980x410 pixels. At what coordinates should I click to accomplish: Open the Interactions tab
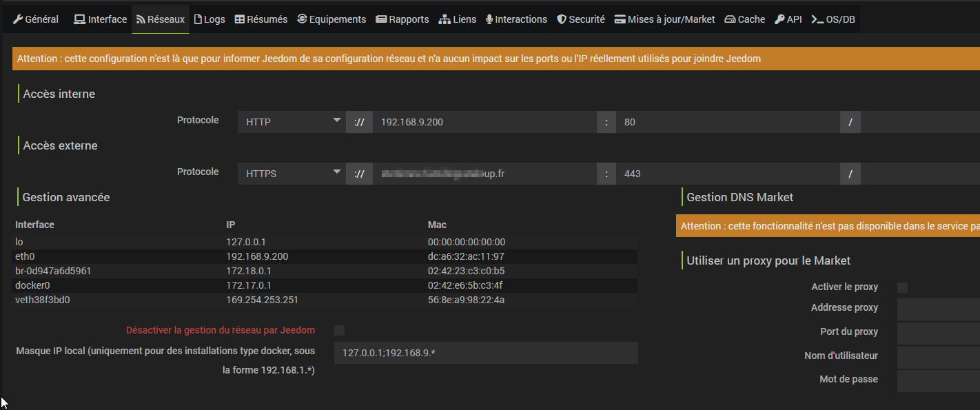point(516,19)
